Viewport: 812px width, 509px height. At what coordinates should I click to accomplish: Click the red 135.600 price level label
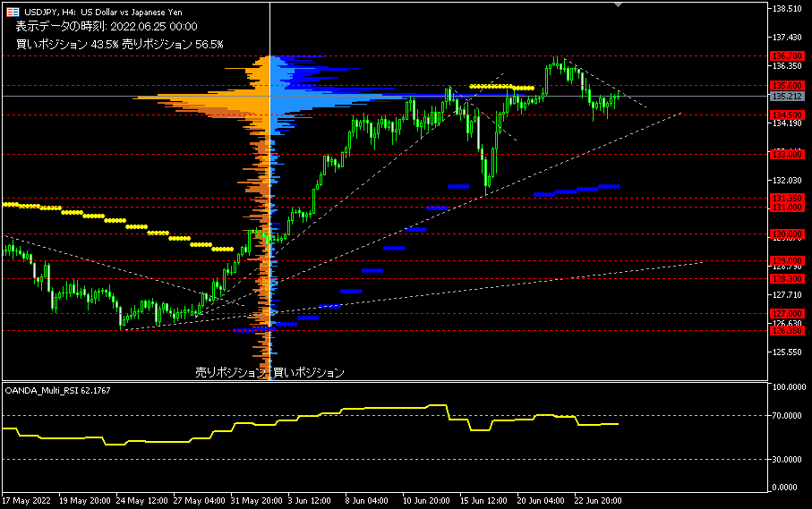coord(787,85)
